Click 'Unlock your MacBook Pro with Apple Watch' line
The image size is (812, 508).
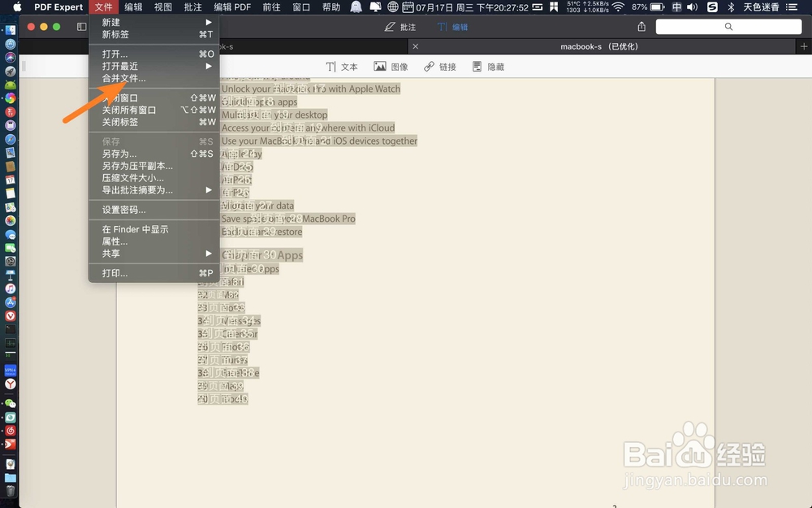point(311,89)
